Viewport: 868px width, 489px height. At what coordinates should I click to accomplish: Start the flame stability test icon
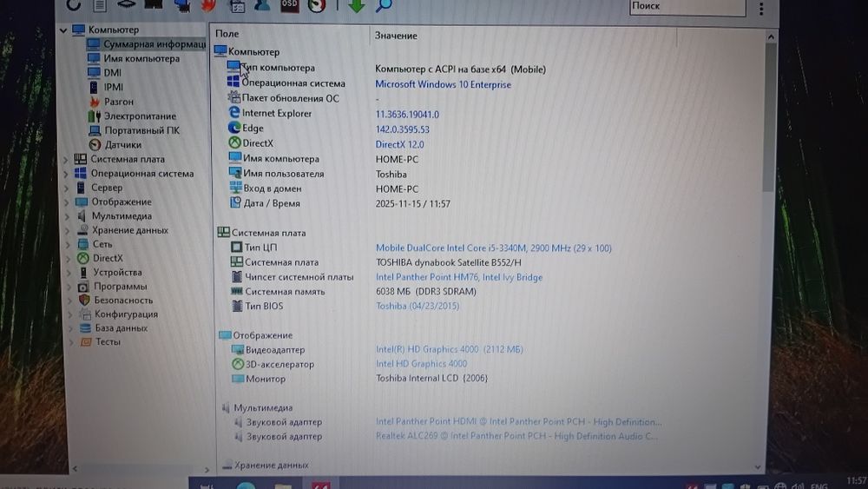(x=208, y=5)
